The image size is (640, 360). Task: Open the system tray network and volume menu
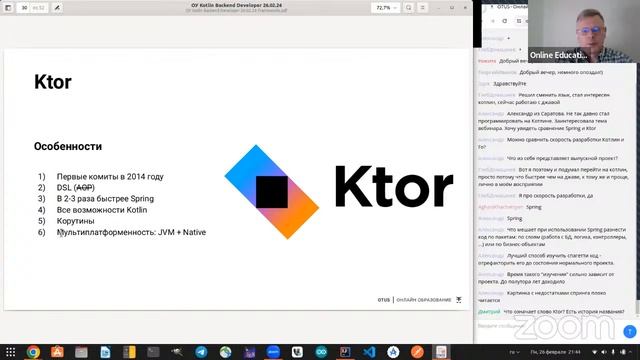click(x=613, y=352)
